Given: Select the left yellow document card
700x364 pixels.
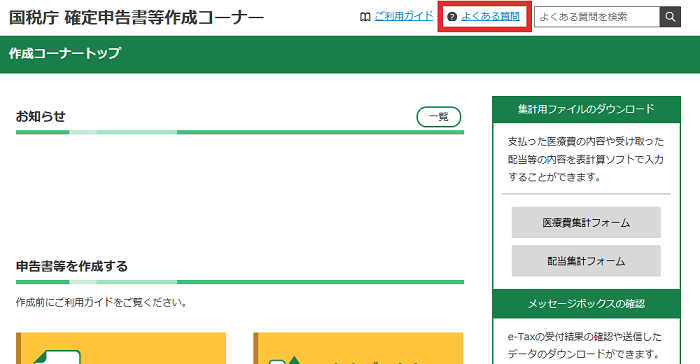Looking at the screenshot, I should [x=121, y=348].
